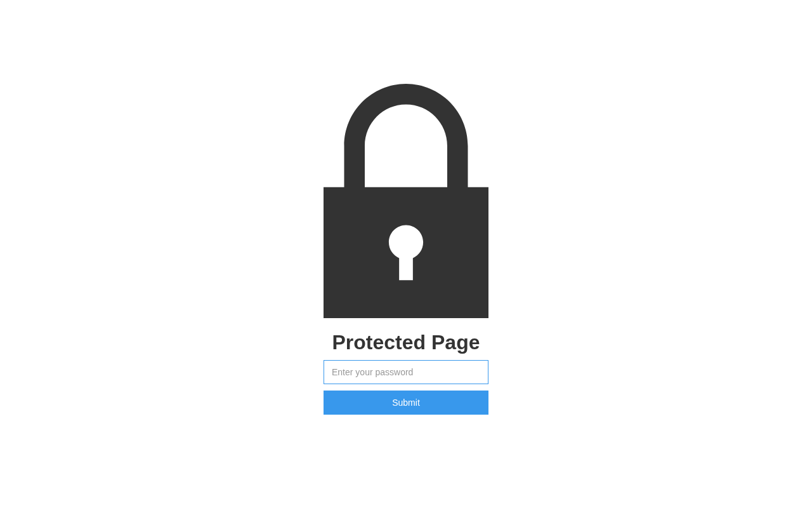Screen dimensions: 812x508
Task: Click the bottom-right corner of the lock body
Action: point(486,316)
